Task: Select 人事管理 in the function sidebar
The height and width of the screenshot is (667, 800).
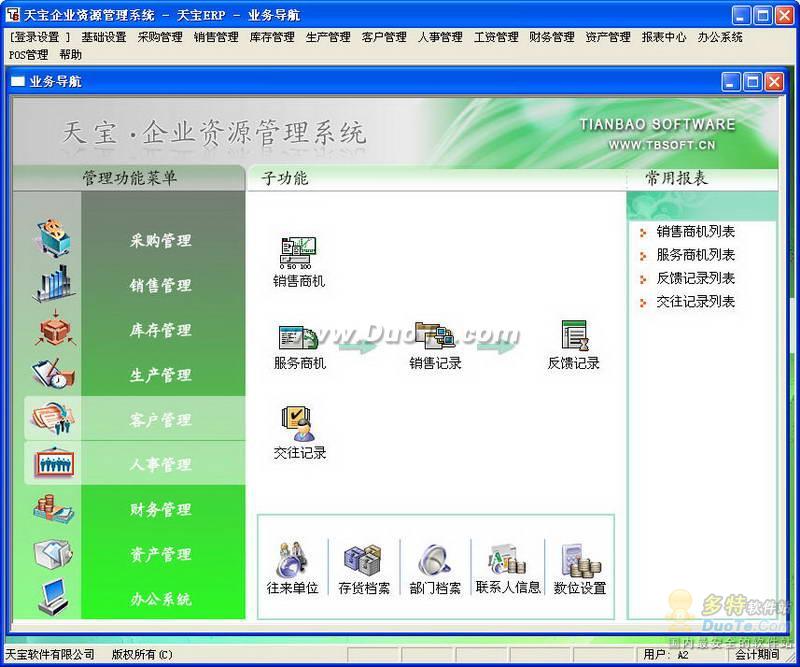Action: pos(161,464)
